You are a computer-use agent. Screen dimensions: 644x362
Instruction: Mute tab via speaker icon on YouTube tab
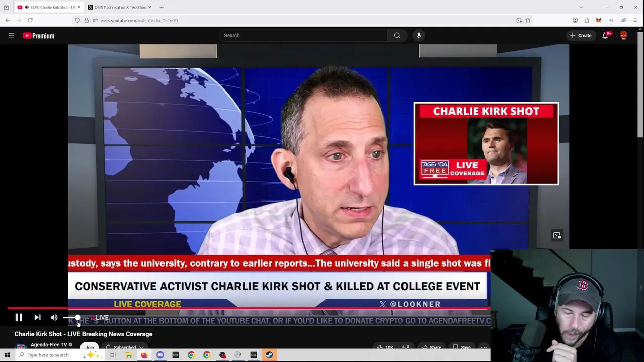[26, 7]
